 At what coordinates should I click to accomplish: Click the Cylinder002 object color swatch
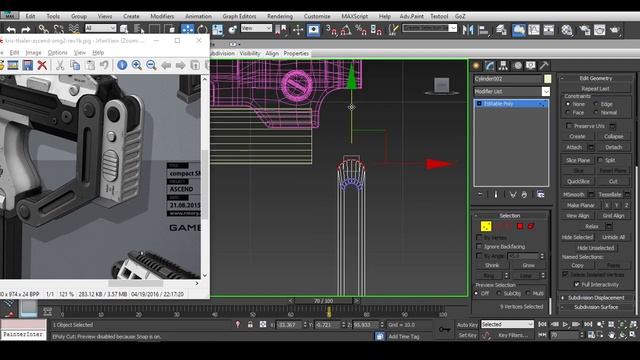click(x=547, y=79)
